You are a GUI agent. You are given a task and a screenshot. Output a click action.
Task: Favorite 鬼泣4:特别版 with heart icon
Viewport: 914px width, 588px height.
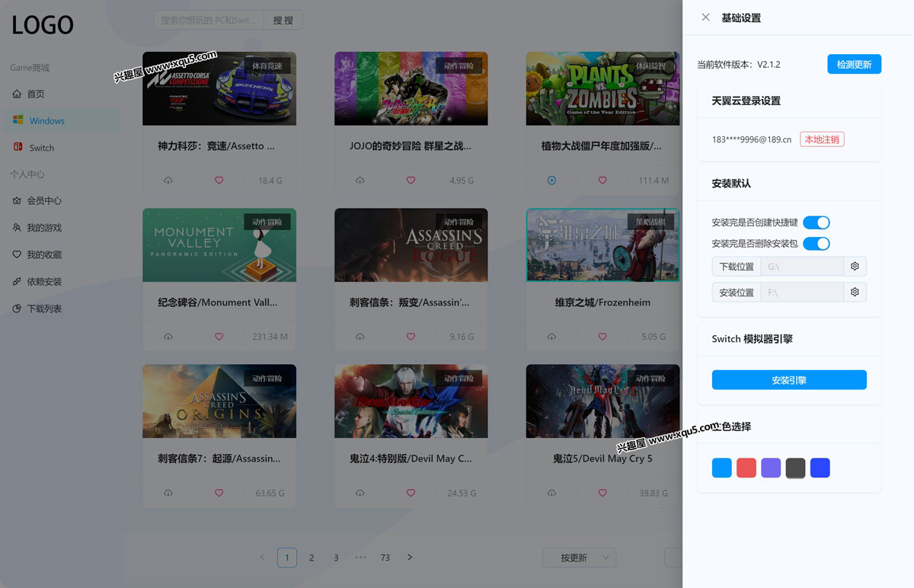[411, 493]
